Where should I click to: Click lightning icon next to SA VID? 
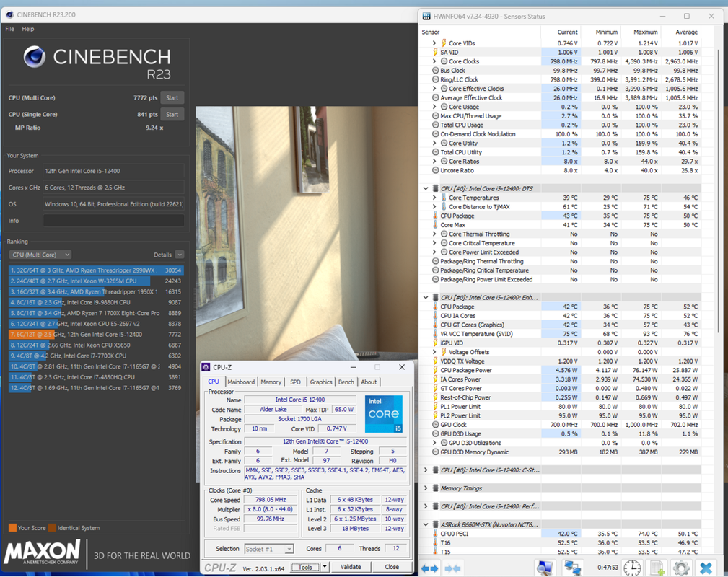435,52
